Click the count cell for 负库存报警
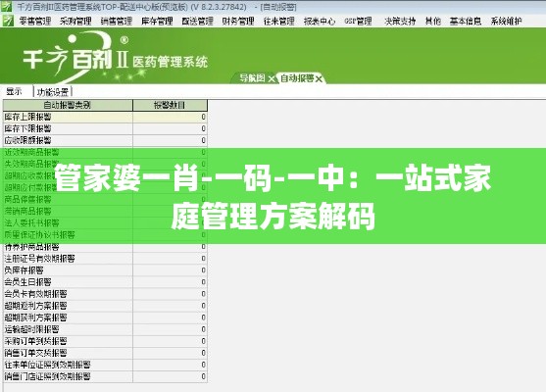546x392 pixels. (170, 270)
